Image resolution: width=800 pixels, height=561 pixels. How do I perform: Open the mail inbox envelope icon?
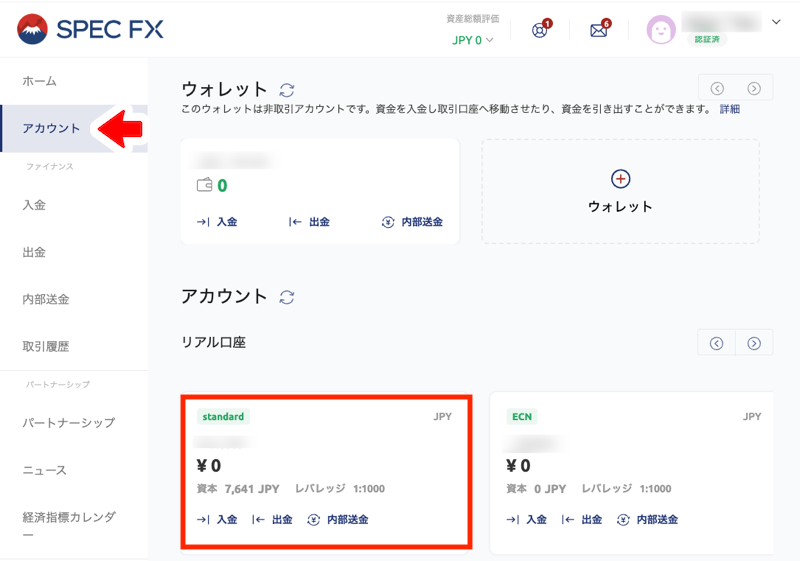tap(599, 30)
